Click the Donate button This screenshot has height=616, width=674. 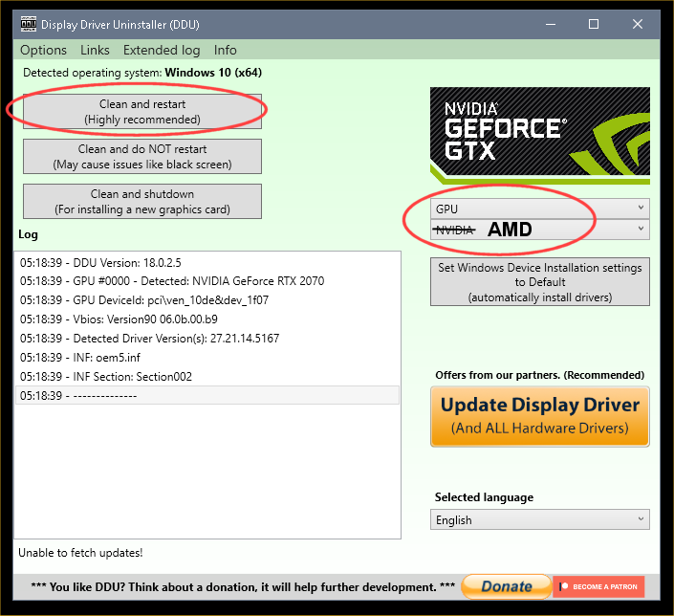507,586
